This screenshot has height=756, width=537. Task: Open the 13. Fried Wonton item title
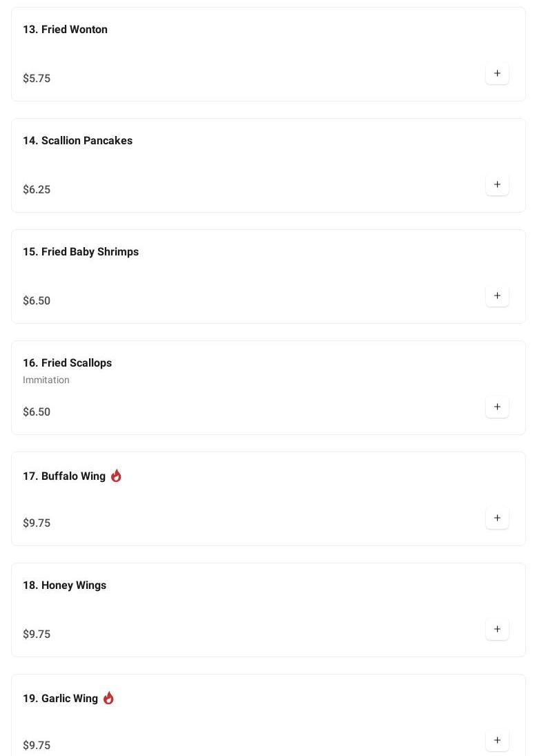(65, 30)
